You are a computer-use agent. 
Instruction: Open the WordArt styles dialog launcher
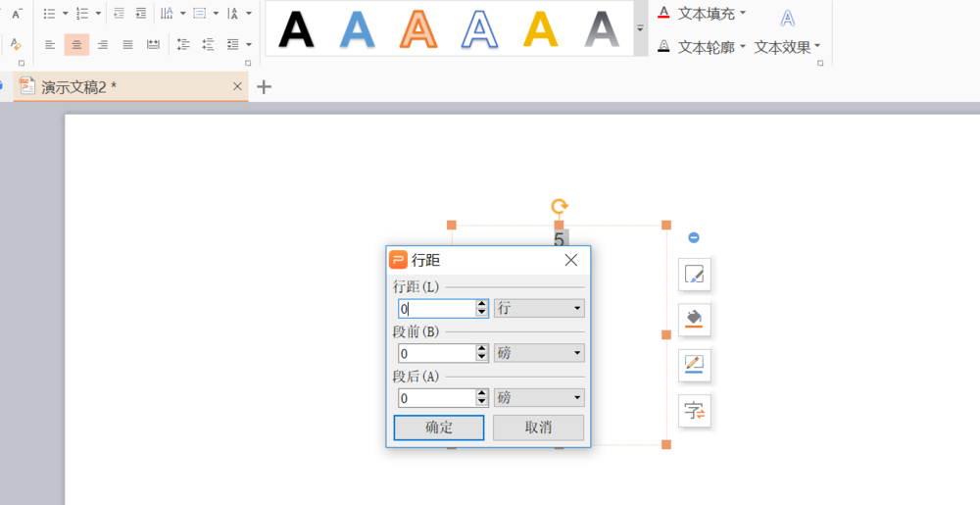point(820,63)
